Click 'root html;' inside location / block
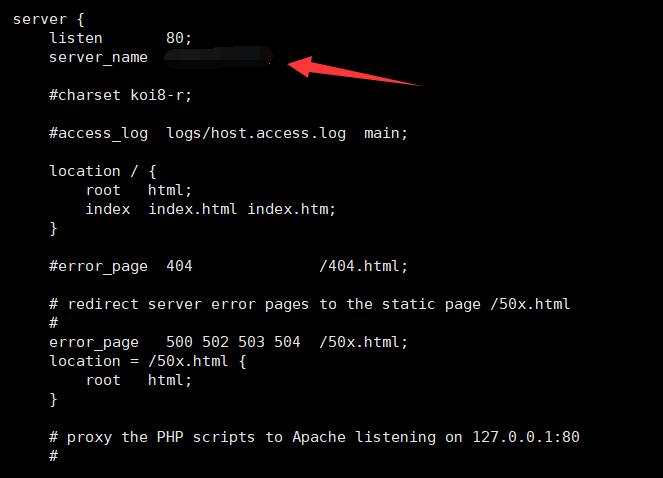The height and width of the screenshot is (478, 663). coord(139,190)
